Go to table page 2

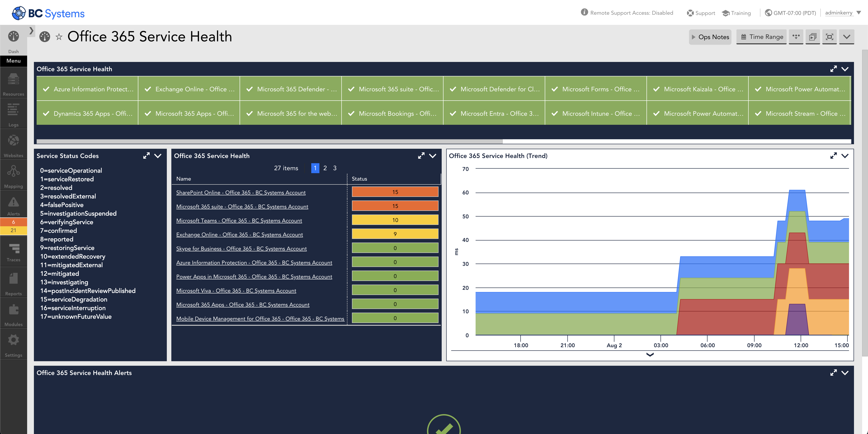click(325, 168)
